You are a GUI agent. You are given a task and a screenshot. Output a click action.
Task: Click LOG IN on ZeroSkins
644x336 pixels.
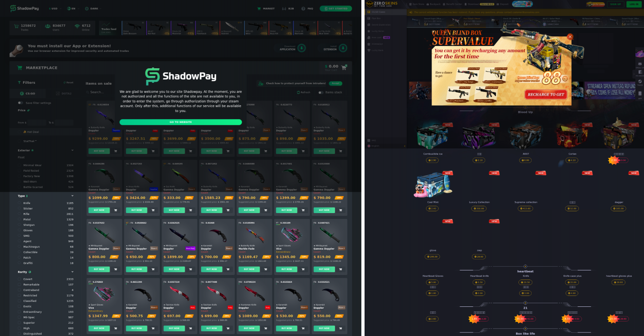pyautogui.click(x=633, y=4)
